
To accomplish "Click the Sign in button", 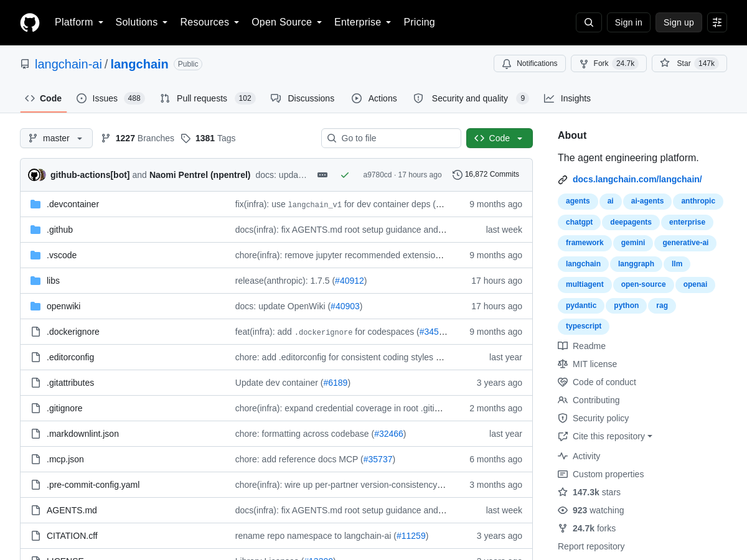I will [x=629, y=22].
